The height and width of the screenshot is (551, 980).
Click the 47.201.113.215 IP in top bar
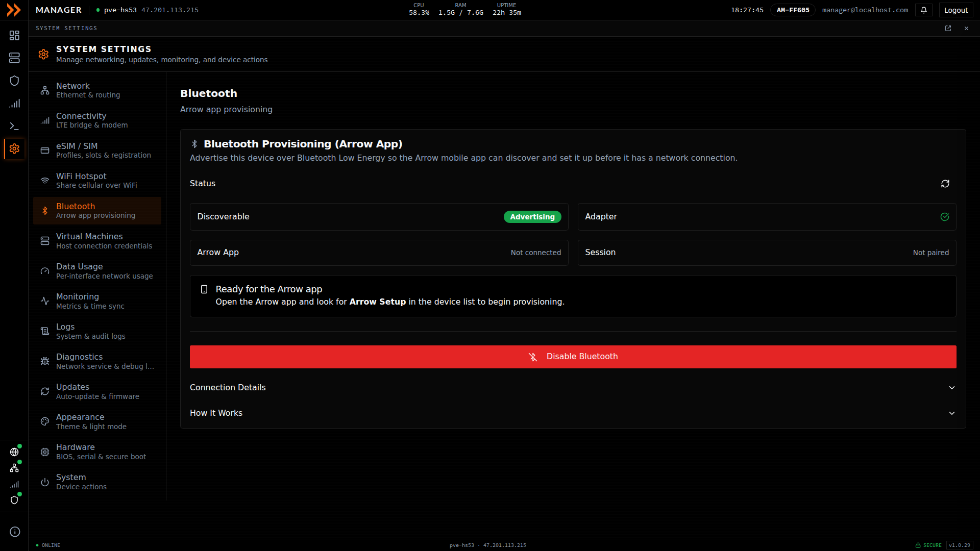(170, 10)
